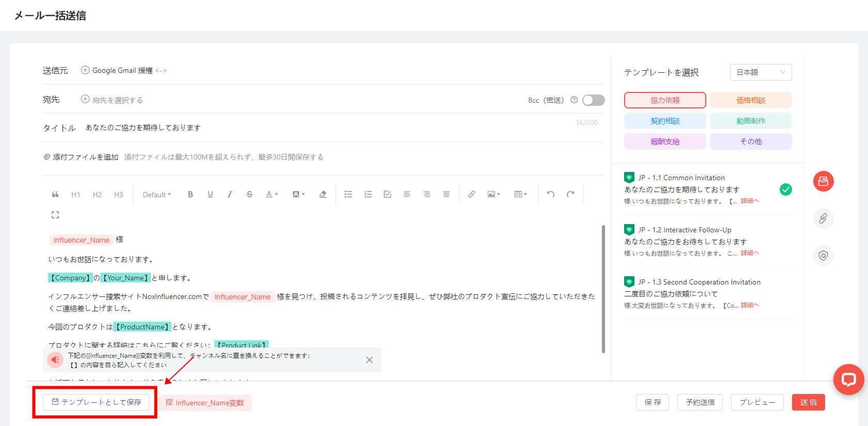
Task: Select the 契約相談 template category
Action: pyautogui.click(x=665, y=121)
